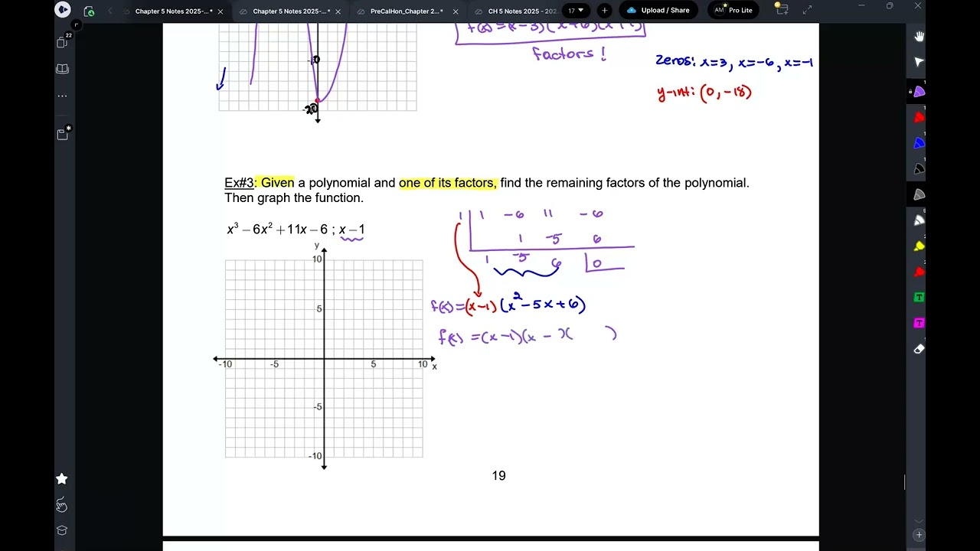Select the hand pan tool

tap(920, 36)
